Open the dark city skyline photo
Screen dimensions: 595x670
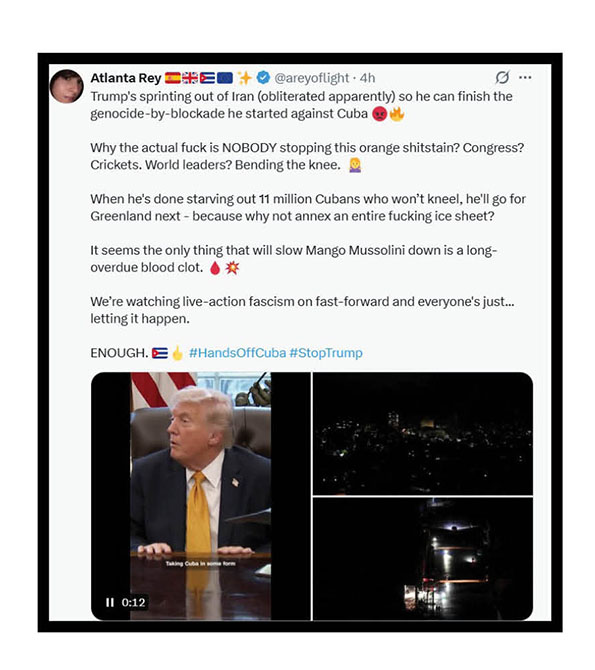click(423, 434)
